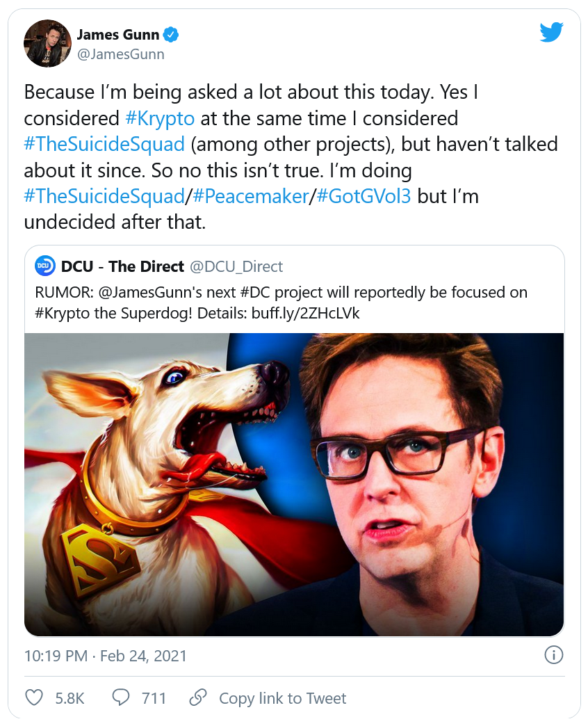
Task: Click DCU - The Direct quoted account name
Action: [122, 266]
